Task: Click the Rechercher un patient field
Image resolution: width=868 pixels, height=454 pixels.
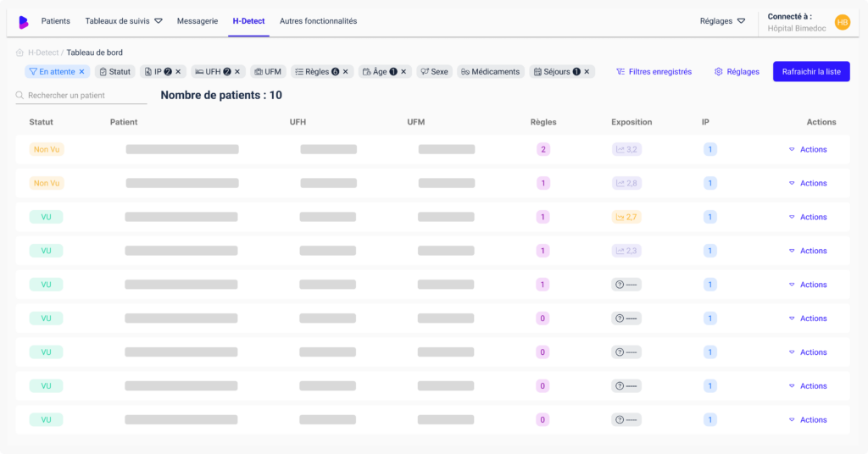Action: (x=81, y=95)
